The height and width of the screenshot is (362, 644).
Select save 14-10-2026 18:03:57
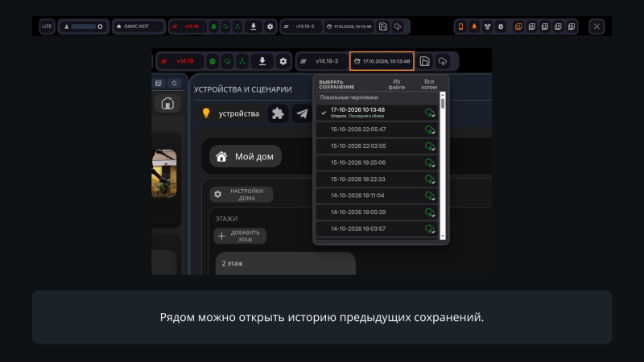(x=377, y=228)
